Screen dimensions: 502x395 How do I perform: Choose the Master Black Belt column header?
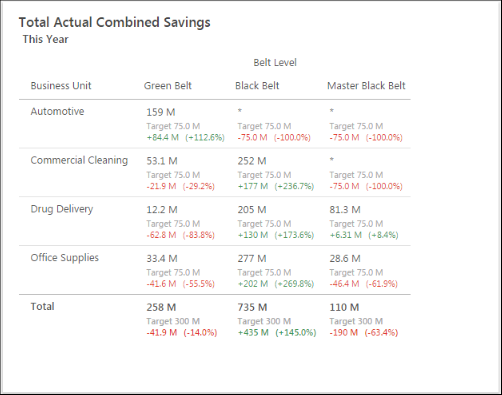tap(366, 86)
